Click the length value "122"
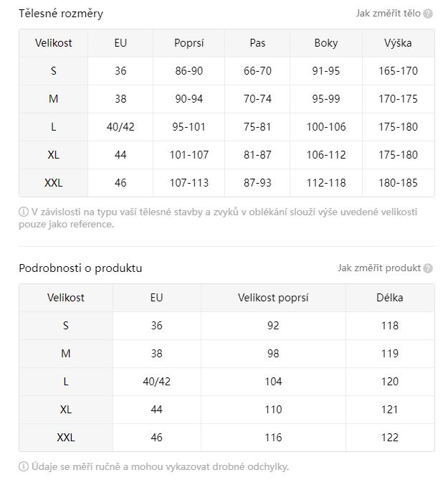448x480 pixels. click(390, 438)
